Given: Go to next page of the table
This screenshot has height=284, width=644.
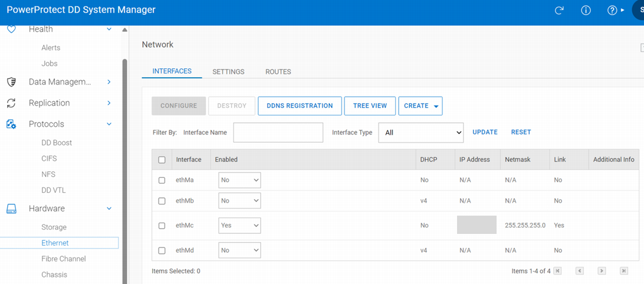Looking at the screenshot, I should click(602, 271).
